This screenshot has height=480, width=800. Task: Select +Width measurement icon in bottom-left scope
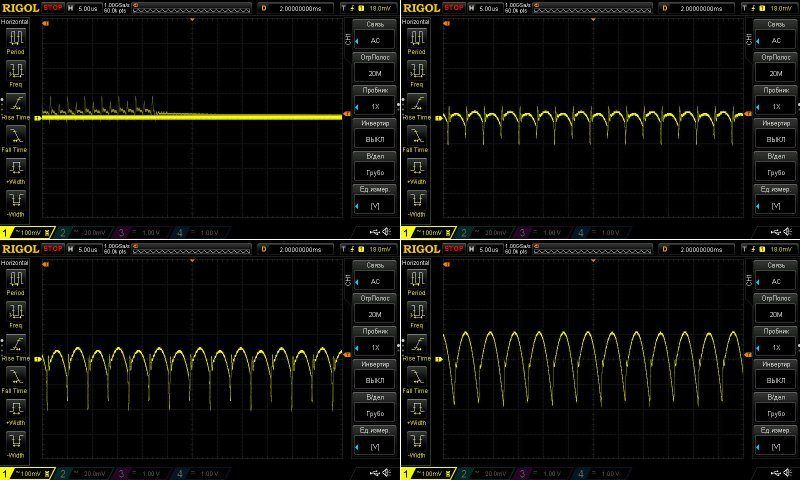(x=17, y=406)
